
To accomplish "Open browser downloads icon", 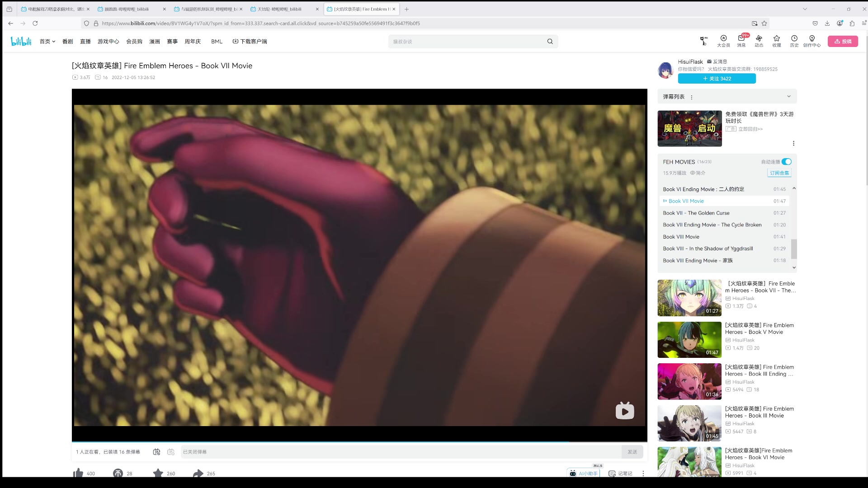I will pos(827,23).
